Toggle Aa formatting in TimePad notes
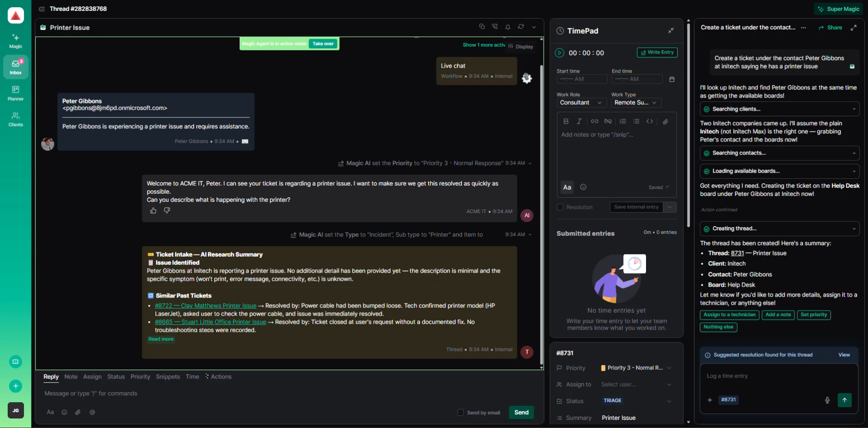Image resolution: width=868 pixels, height=428 pixels. (x=567, y=187)
